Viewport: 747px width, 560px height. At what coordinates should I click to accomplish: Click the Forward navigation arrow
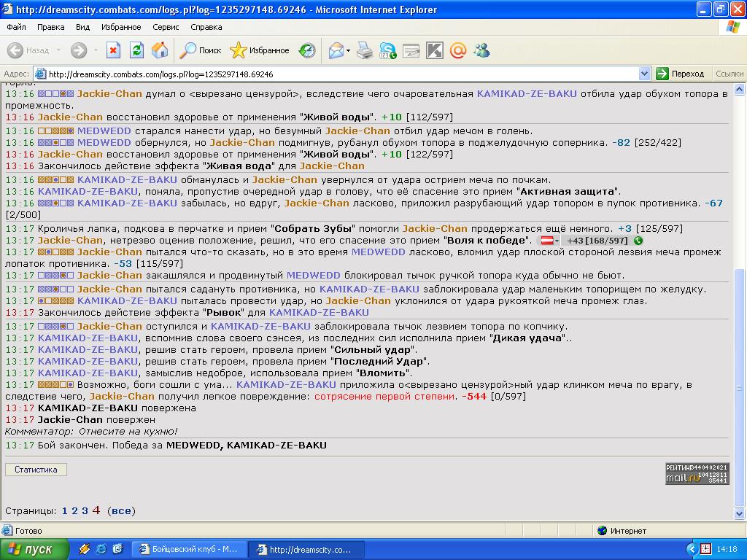[79, 50]
